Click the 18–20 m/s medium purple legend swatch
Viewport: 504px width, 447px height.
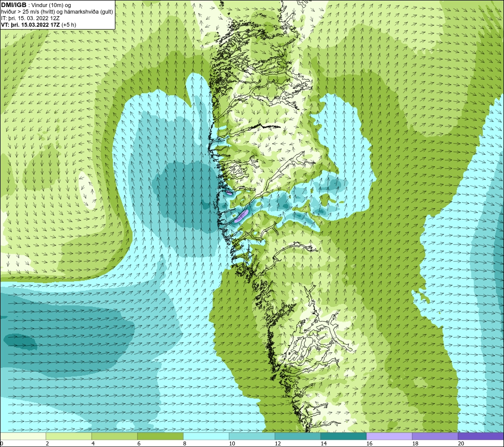click(435, 436)
